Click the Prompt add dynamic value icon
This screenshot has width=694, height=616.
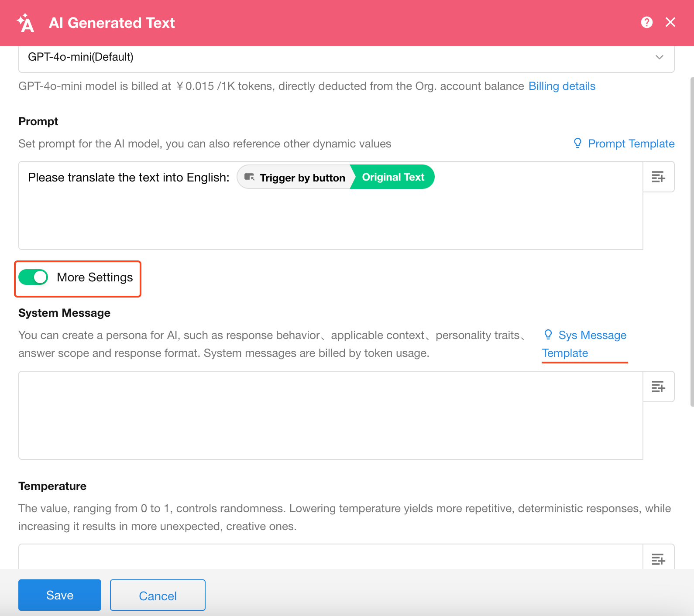[x=659, y=177]
